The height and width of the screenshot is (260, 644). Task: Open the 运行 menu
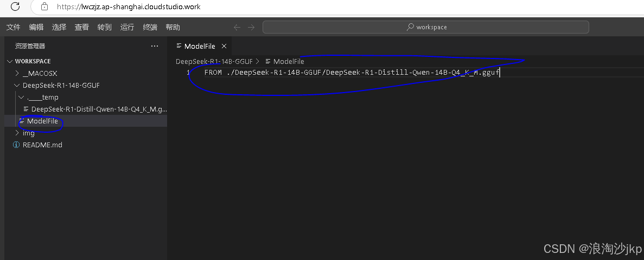tap(127, 27)
